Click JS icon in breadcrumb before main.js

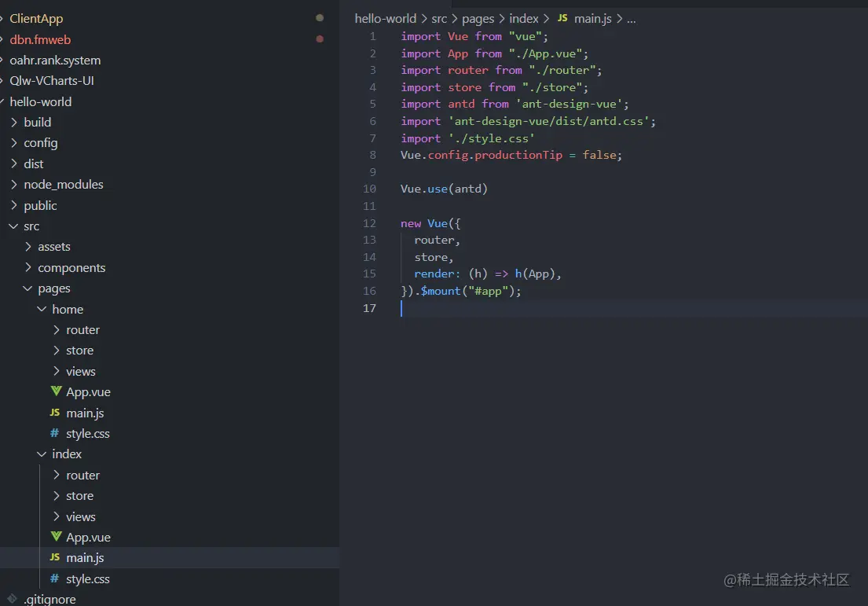pyautogui.click(x=562, y=18)
